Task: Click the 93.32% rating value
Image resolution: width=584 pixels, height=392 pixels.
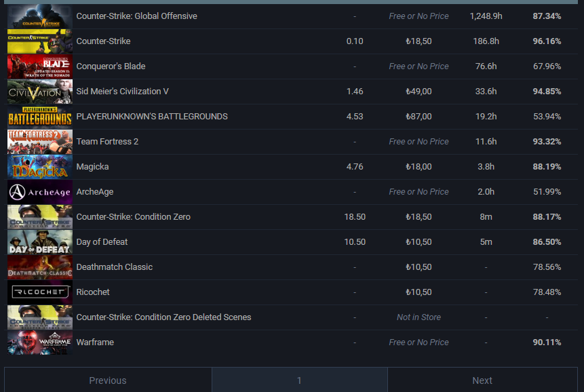Action: (547, 142)
